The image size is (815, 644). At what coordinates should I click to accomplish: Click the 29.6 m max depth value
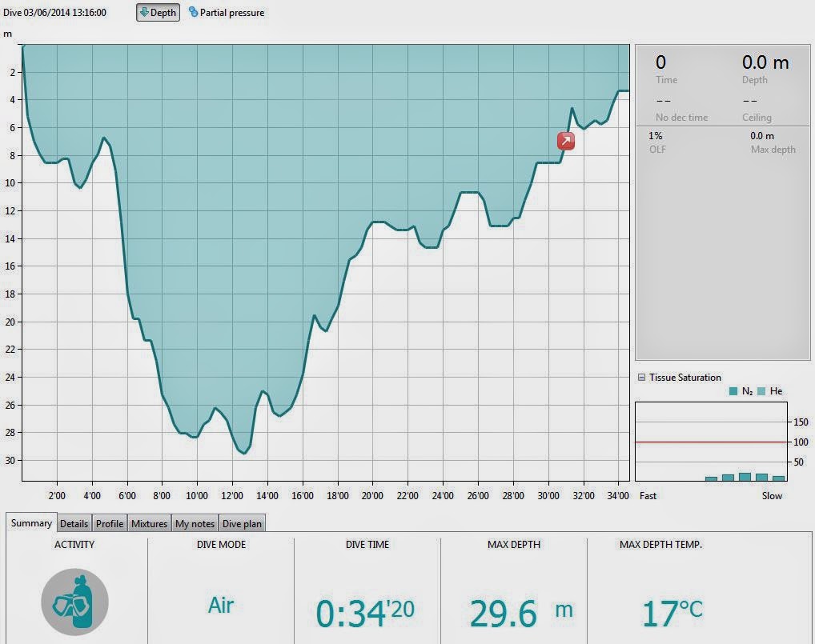[521, 613]
